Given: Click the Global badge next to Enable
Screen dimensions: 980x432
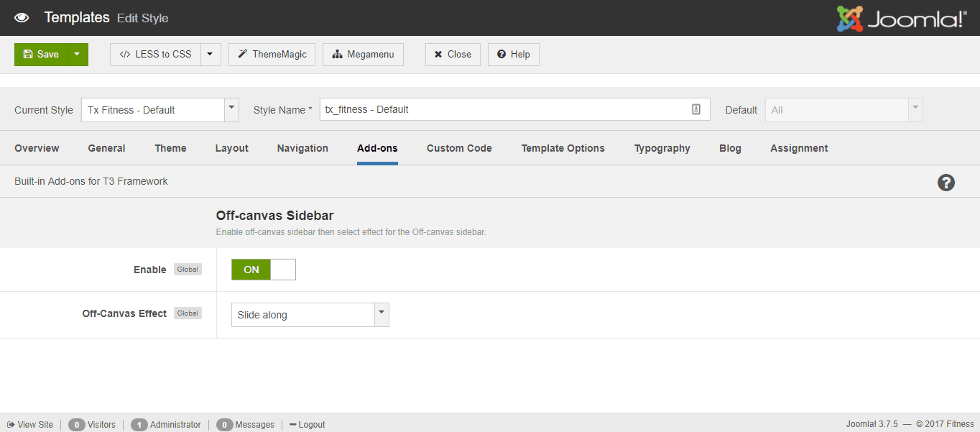Looking at the screenshot, I should pyautogui.click(x=188, y=270).
